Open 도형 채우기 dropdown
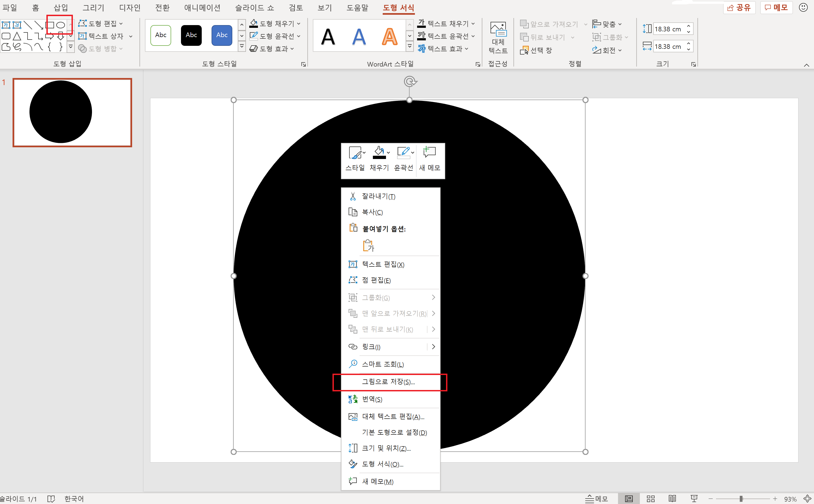The width and height of the screenshot is (814, 504). pyautogui.click(x=275, y=24)
